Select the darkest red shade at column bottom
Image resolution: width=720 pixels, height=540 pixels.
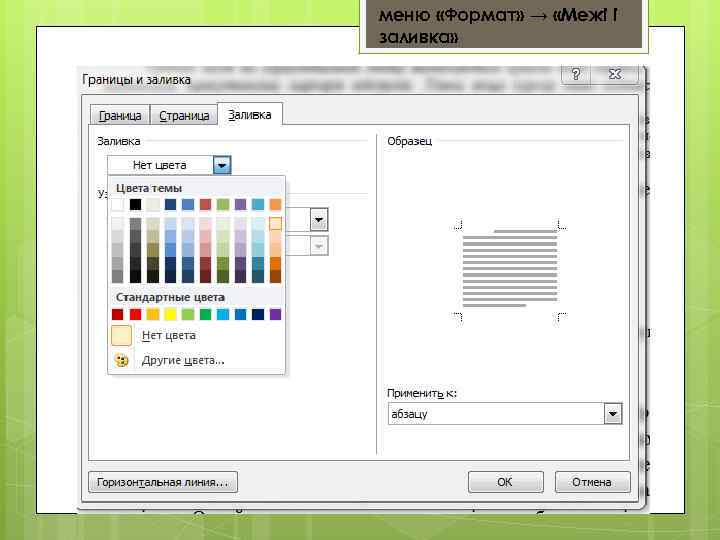click(205, 276)
